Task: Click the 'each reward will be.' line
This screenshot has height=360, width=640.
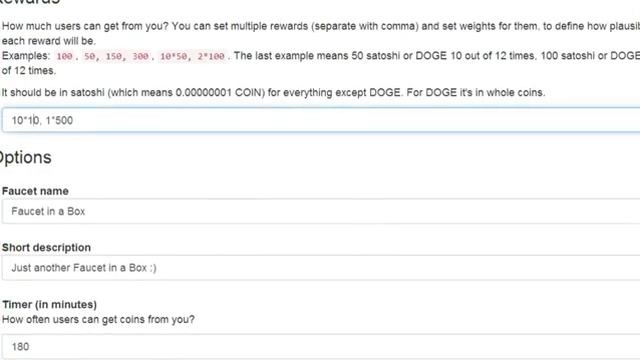Action: click(x=49, y=41)
